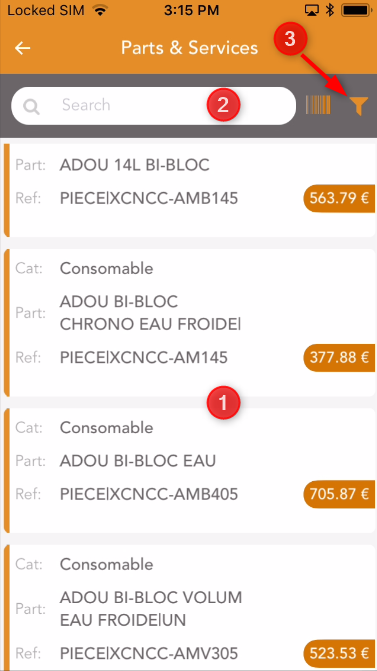Click into the Search field

pyautogui.click(x=153, y=106)
